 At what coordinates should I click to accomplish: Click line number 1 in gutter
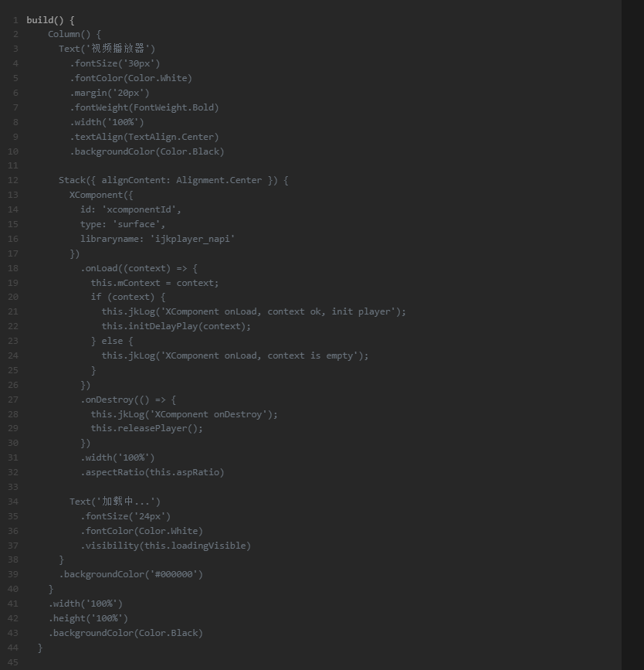click(15, 20)
